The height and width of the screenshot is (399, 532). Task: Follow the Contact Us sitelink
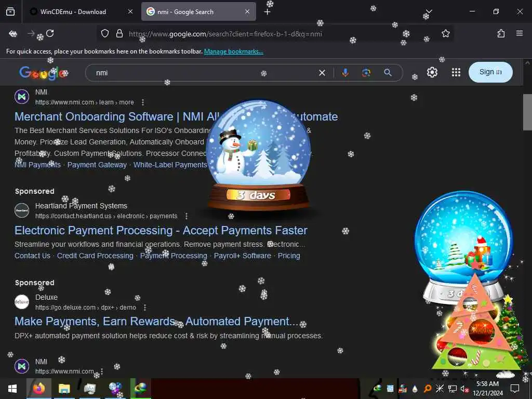pyautogui.click(x=32, y=256)
